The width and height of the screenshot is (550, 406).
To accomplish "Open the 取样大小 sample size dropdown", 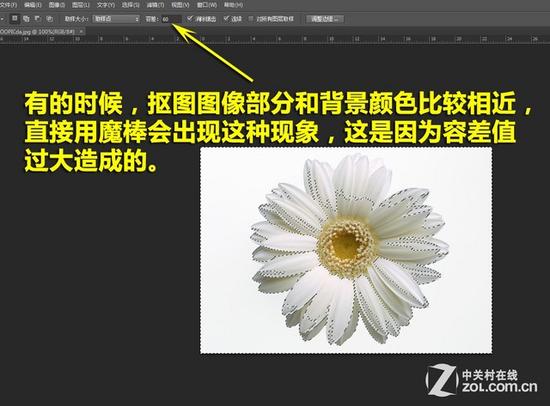I will click(x=116, y=19).
